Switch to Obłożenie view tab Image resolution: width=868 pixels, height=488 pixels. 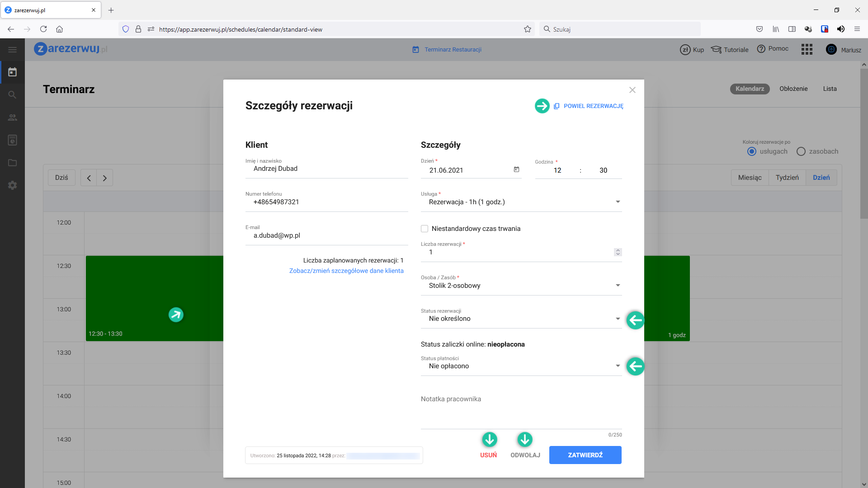793,89
